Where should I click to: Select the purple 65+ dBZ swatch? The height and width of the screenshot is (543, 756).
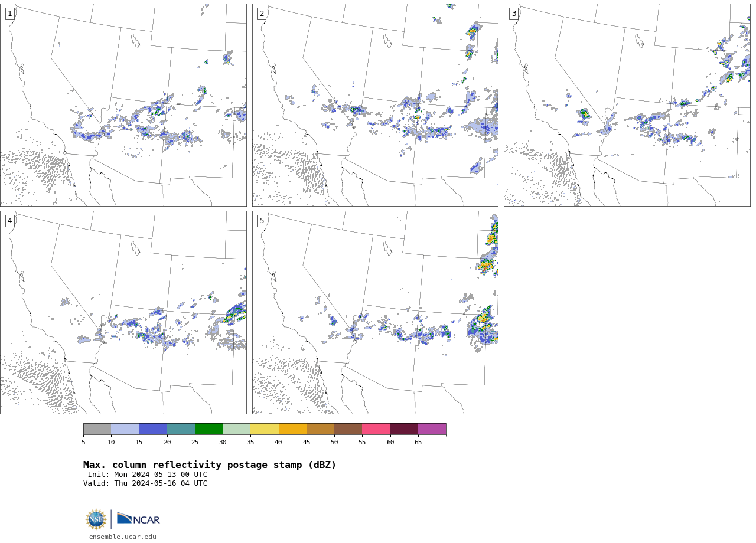pyautogui.click(x=432, y=429)
